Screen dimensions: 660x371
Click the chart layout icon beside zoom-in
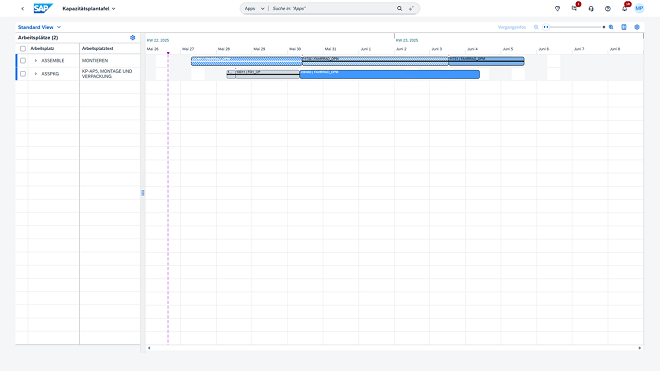[x=624, y=27]
